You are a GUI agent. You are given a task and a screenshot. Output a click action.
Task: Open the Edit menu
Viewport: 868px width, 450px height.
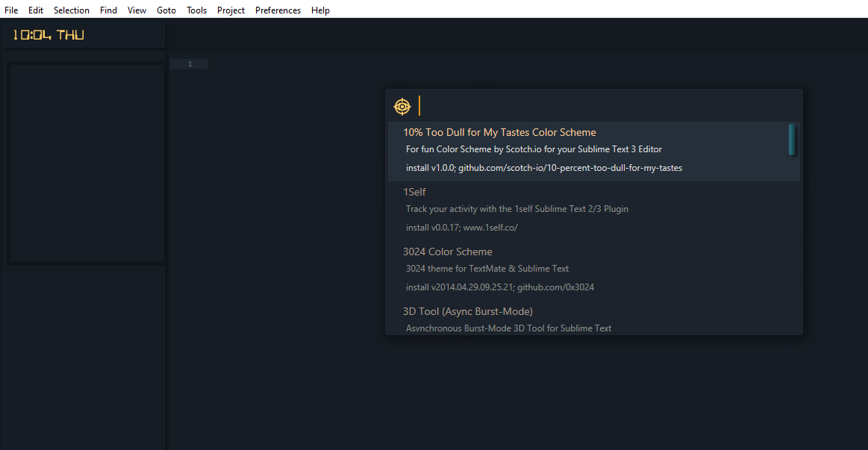point(35,10)
